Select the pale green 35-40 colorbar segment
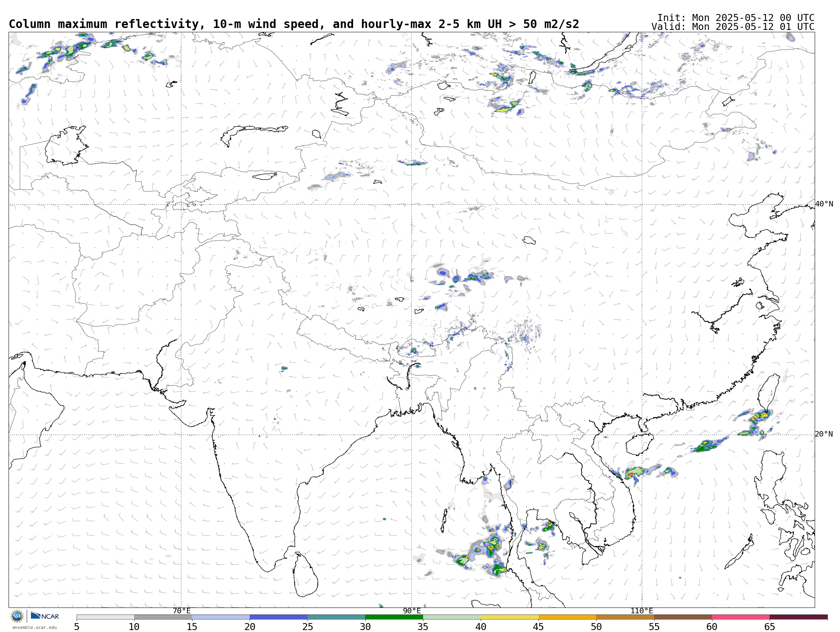The height and width of the screenshot is (632, 840). coord(452,617)
